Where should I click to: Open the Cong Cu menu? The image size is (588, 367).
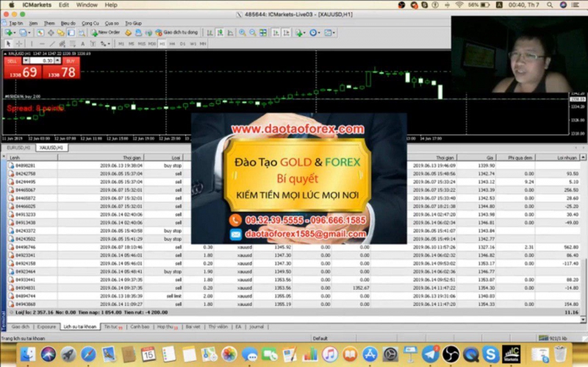click(90, 24)
